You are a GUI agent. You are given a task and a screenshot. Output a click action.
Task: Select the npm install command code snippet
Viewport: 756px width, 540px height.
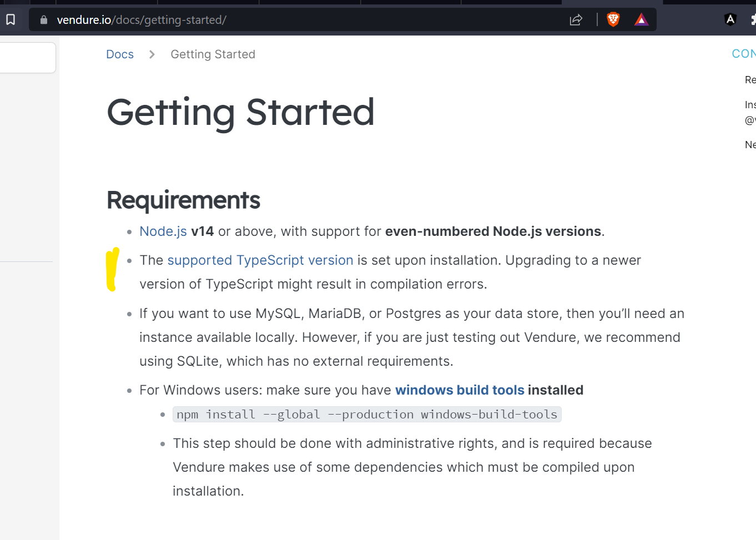tap(366, 414)
